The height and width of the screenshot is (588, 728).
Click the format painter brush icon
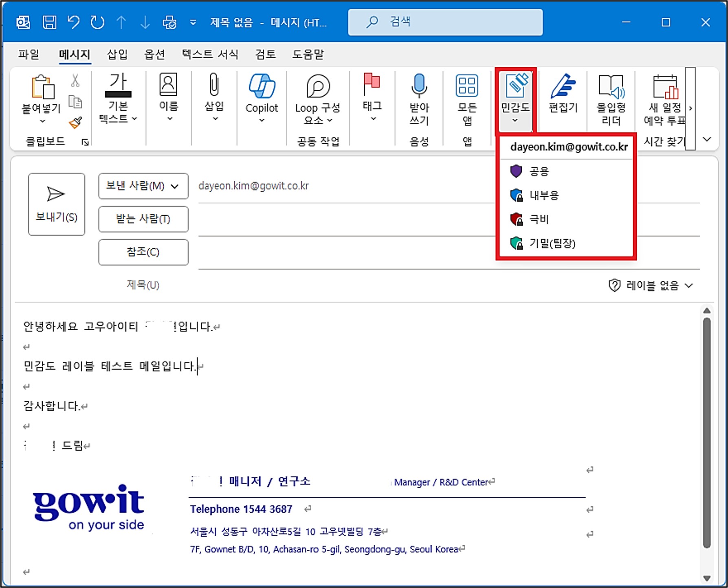coord(75,122)
